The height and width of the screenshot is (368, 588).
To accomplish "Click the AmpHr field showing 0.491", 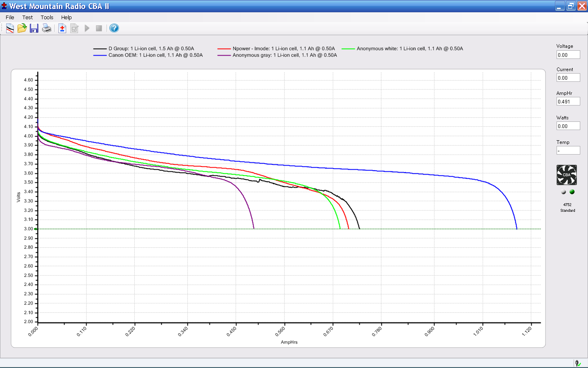I will (568, 102).
